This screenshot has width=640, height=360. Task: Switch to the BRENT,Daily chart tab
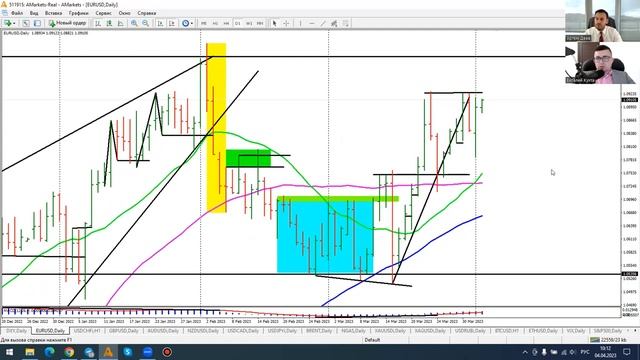(x=319, y=331)
